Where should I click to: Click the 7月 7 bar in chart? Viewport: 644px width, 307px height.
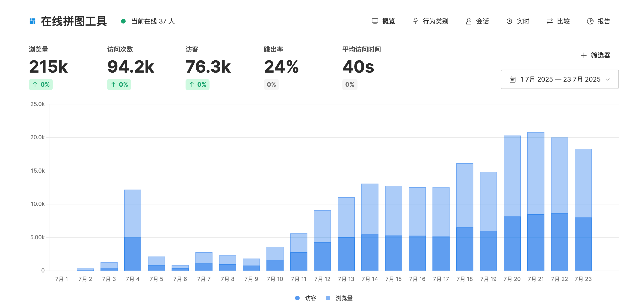pos(204,261)
